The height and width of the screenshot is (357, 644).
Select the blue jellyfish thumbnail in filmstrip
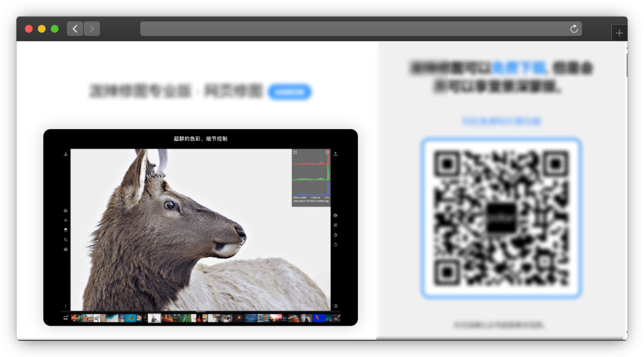coord(319,318)
